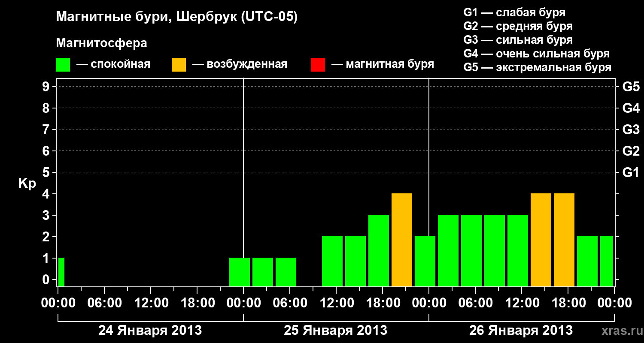Select the 'G4 — очень сильная буря' legend line
This screenshot has width=644, height=343.
click(x=536, y=54)
